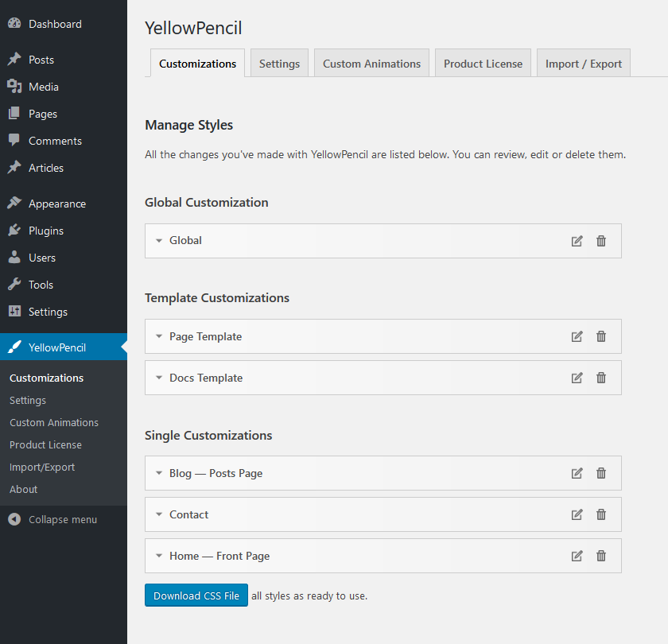Click the Dashboard gauge icon

[x=14, y=23]
